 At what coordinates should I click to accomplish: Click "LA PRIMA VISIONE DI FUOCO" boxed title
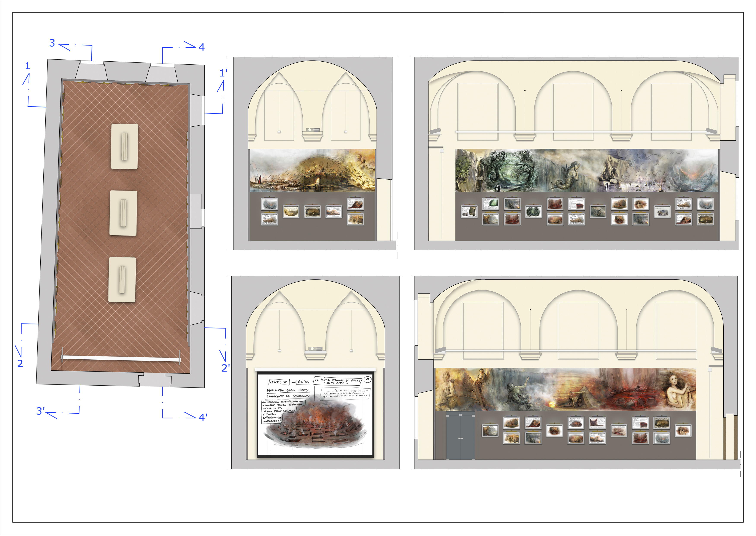coord(337,381)
